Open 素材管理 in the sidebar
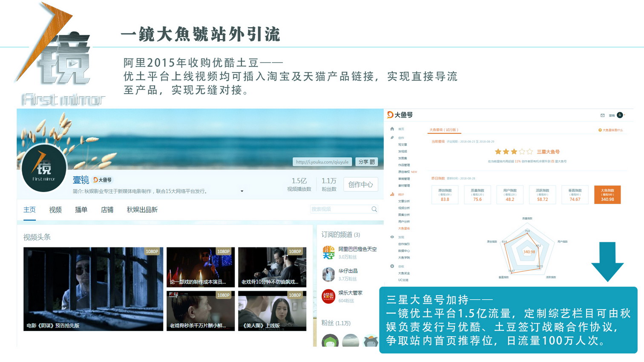This screenshot has height=362, width=644. click(x=404, y=186)
